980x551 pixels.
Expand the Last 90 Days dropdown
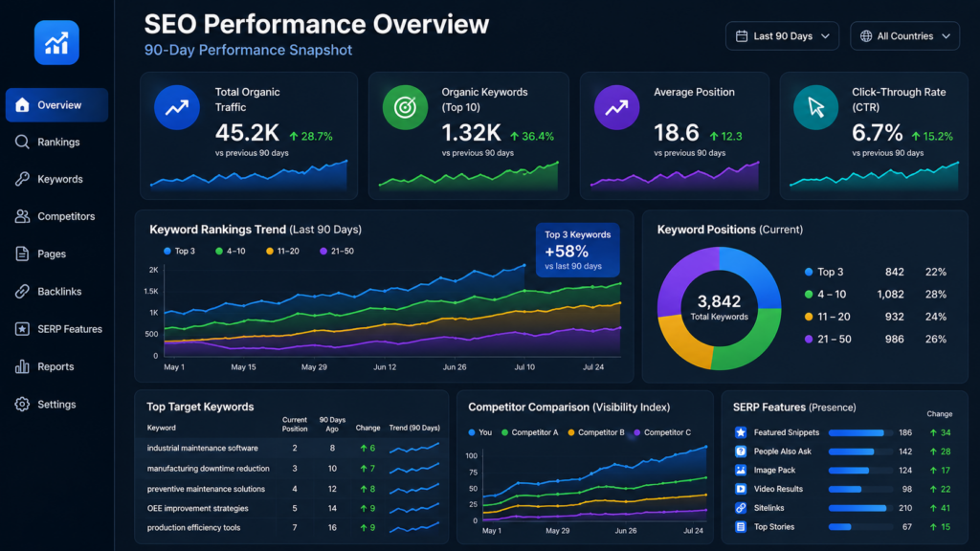[782, 36]
